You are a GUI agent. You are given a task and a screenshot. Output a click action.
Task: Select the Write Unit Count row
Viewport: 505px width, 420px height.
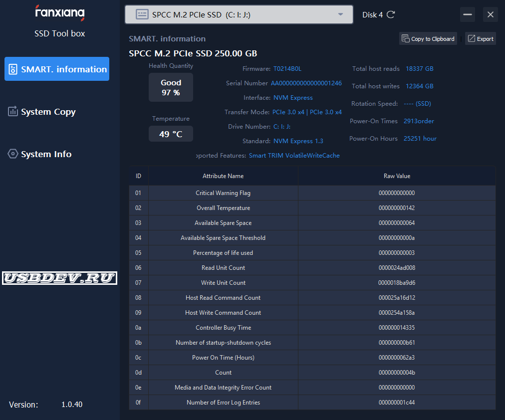coord(312,282)
